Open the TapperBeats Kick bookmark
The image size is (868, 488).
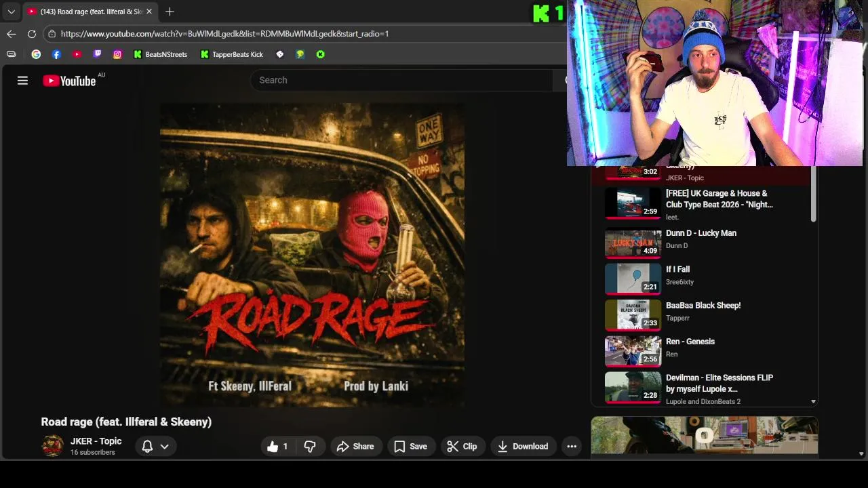[x=232, y=54]
